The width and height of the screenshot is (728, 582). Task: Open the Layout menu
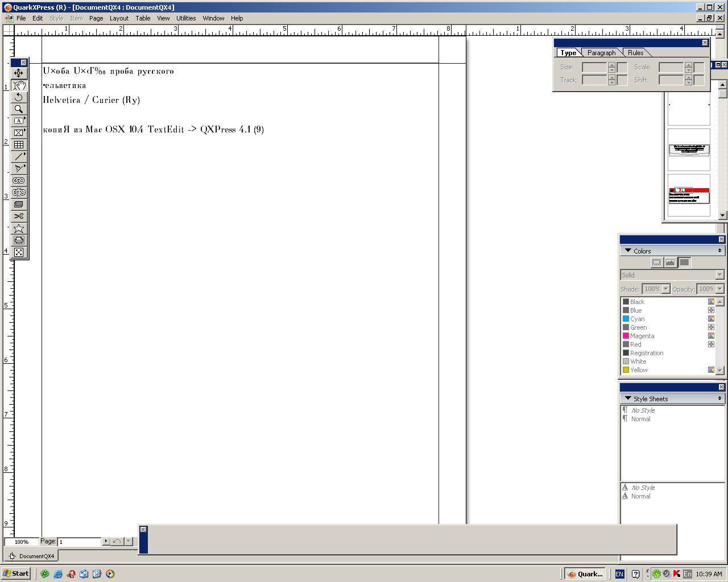click(x=119, y=18)
